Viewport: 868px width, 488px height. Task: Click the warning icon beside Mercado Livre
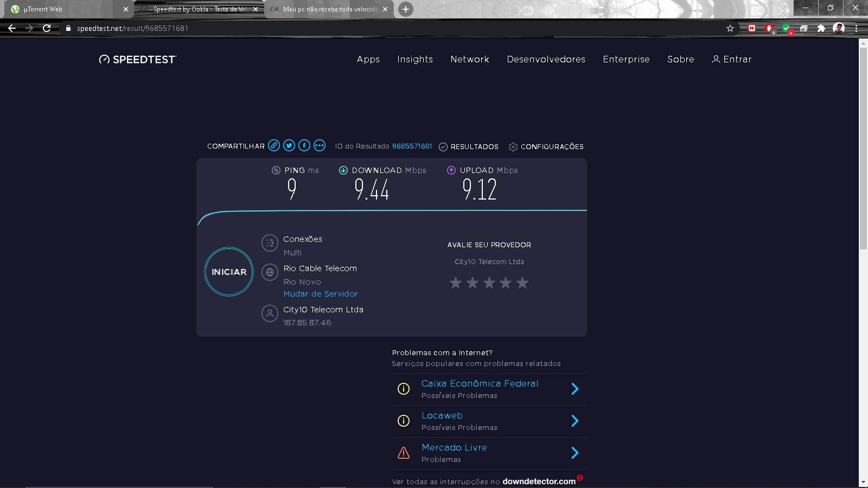[x=404, y=453]
